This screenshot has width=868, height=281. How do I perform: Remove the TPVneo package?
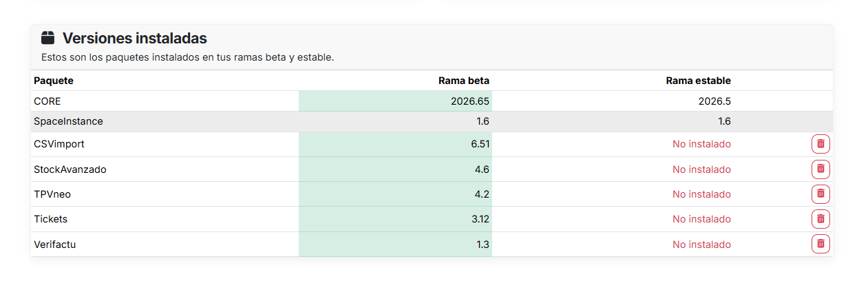pyautogui.click(x=821, y=194)
